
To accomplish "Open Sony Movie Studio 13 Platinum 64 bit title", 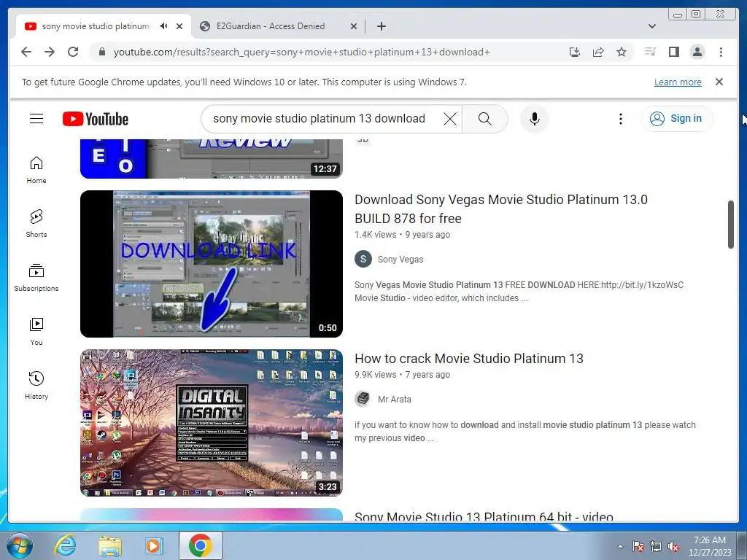I will [484, 516].
